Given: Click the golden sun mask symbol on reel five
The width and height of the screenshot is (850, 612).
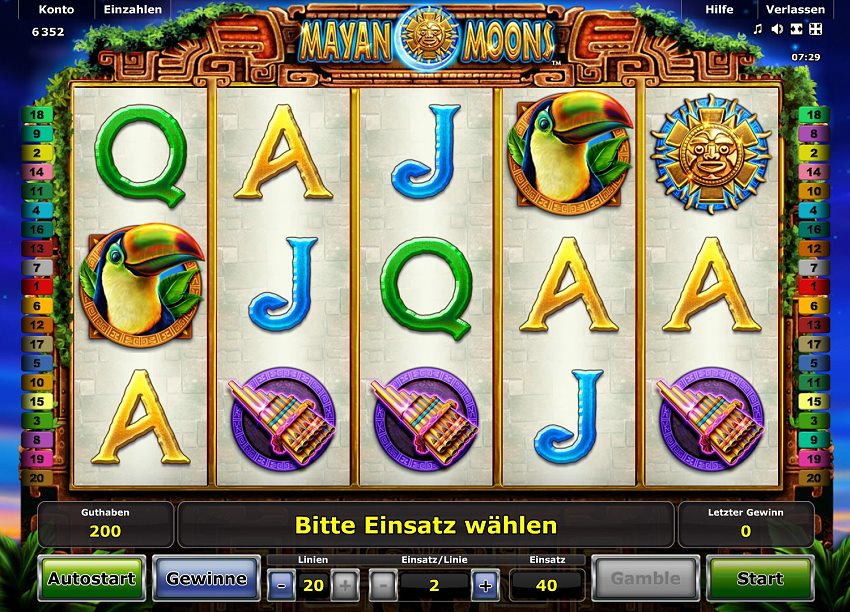Looking at the screenshot, I should (x=711, y=153).
